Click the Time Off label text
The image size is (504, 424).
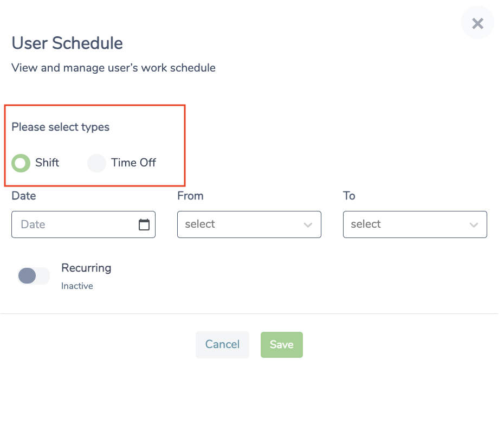(133, 163)
